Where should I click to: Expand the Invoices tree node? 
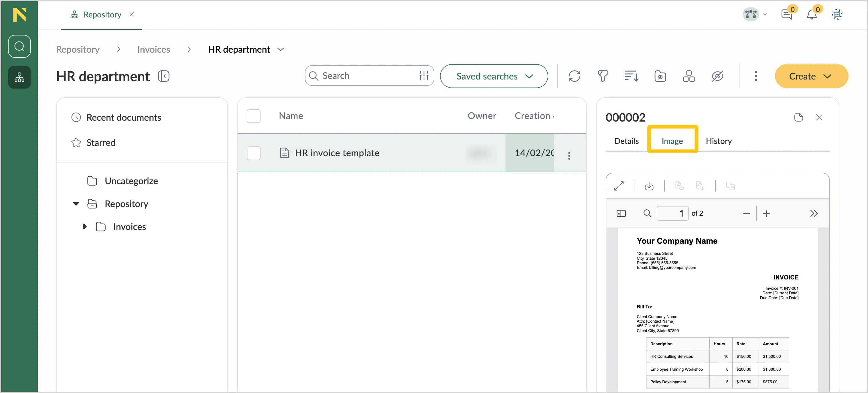click(x=84, y=227)
